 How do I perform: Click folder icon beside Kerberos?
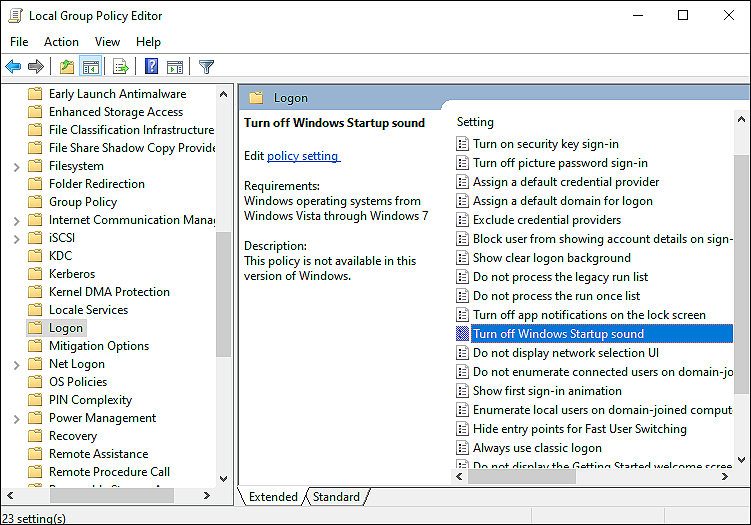pyautogui.click(x=35, y=274)
